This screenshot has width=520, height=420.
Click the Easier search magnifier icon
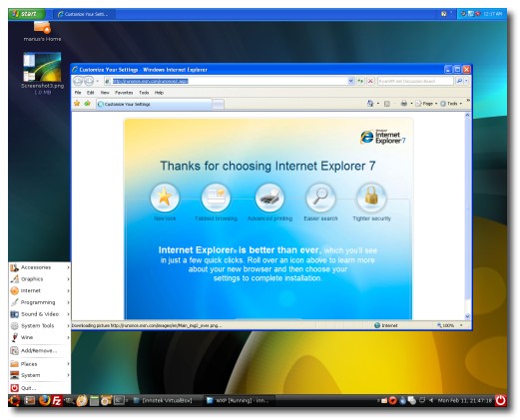320,198
